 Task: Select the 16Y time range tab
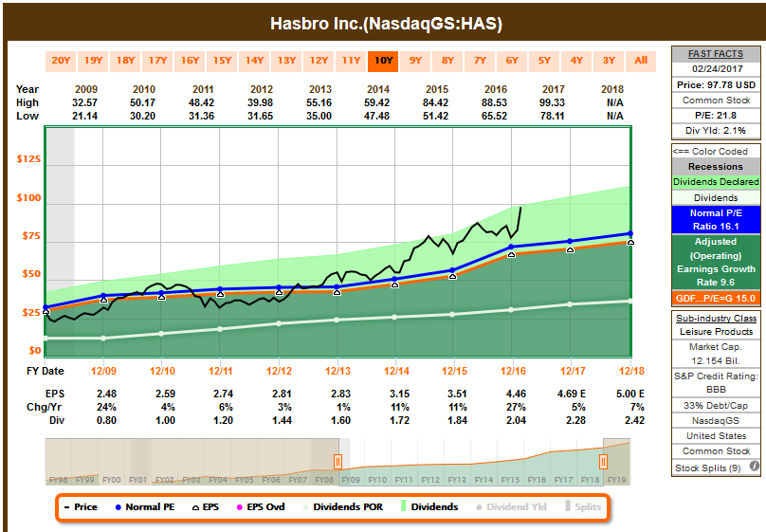pyautogui.click(x=190, y=61)
